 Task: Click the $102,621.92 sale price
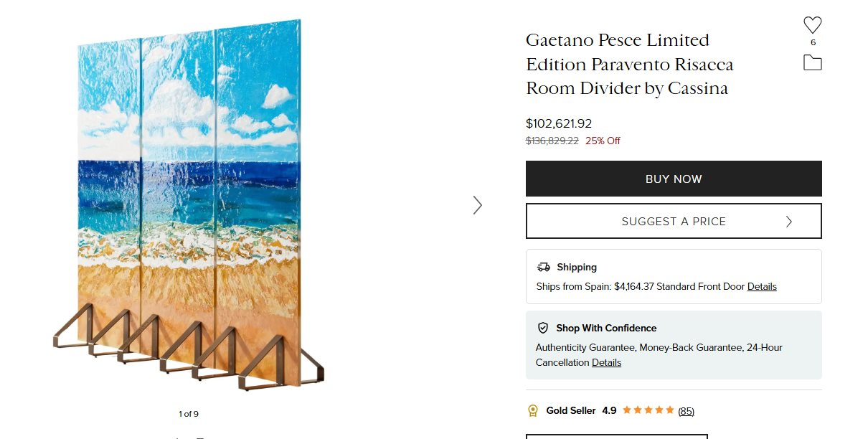pyautogui.click(x=559, y=123)
